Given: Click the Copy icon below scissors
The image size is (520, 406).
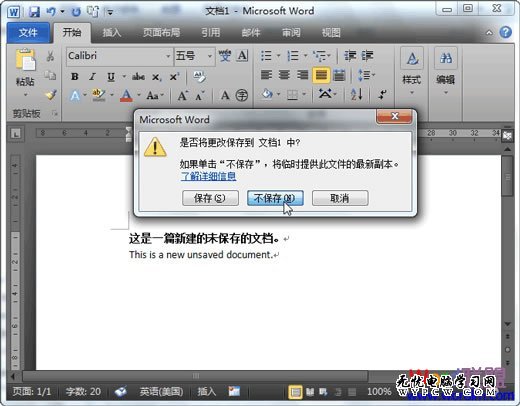Looking at the screenshot, I should [50, 75].
